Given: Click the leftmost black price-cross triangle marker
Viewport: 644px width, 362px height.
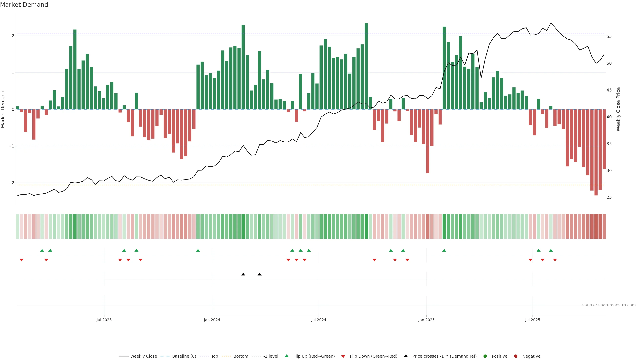Looking at the screenshot, I should pyautogui.click(x=243, y=274).
